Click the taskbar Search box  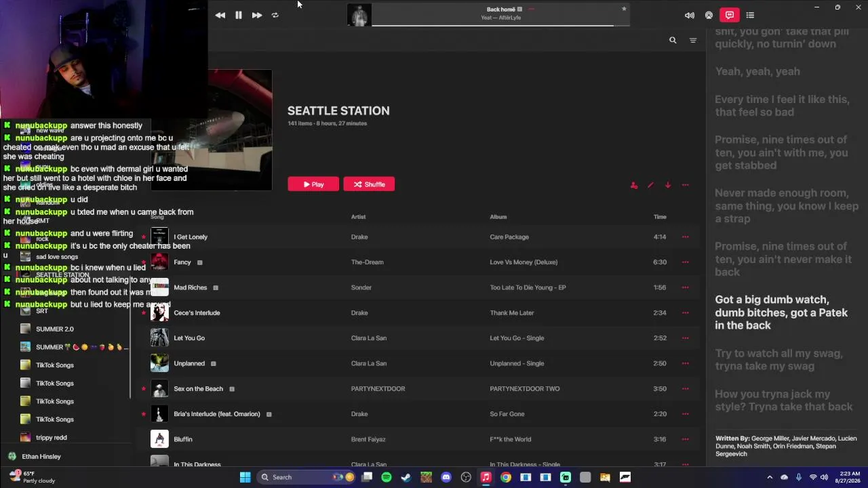(x=307, y=477)
